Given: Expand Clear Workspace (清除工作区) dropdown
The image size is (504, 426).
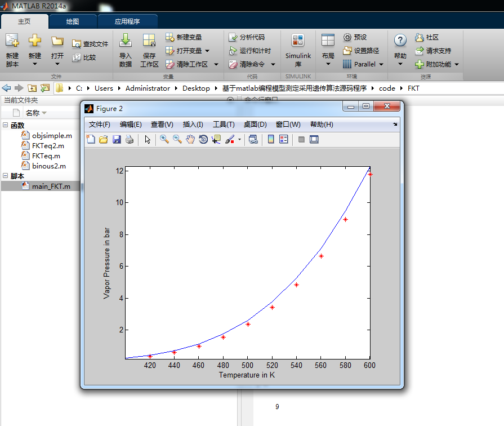Looking at the screenshot, I should click(x=216, y=64).
